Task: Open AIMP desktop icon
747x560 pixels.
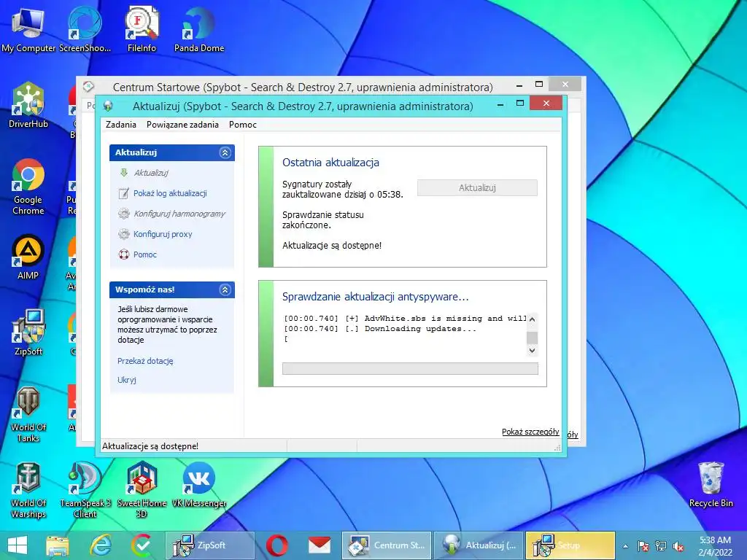Action: tap(28, 257)
